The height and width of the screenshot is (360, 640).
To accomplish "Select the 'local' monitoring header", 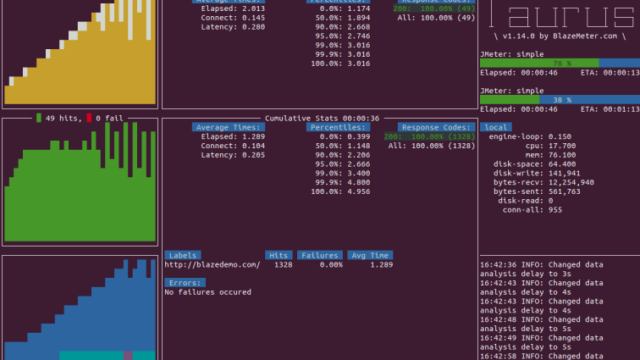I will [x=496, y=127].
